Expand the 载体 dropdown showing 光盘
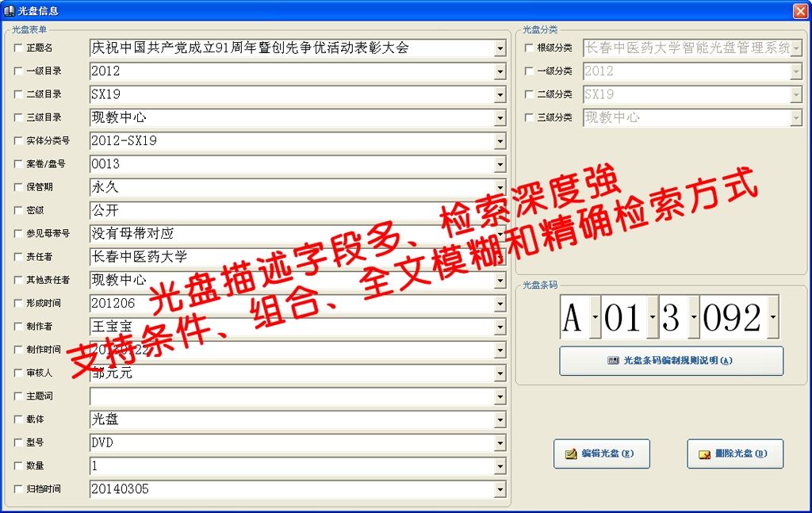Image resolution: width=812 pixels, height=513 pixels. point(500,420)
